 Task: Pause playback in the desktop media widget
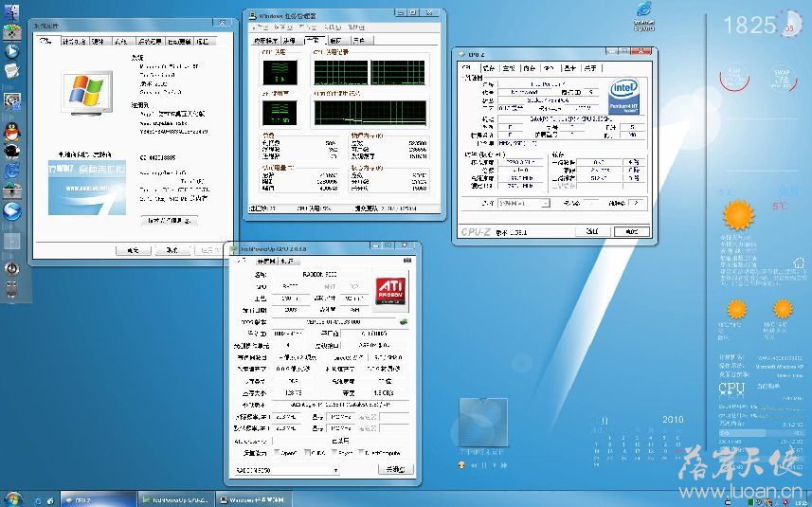point(484,465)
